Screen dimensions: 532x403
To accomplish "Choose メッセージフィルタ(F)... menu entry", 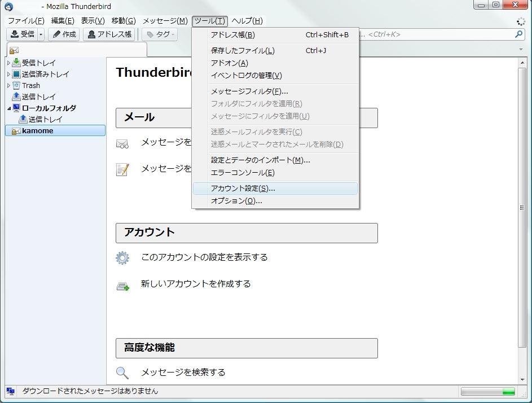I will pos(275,91).
